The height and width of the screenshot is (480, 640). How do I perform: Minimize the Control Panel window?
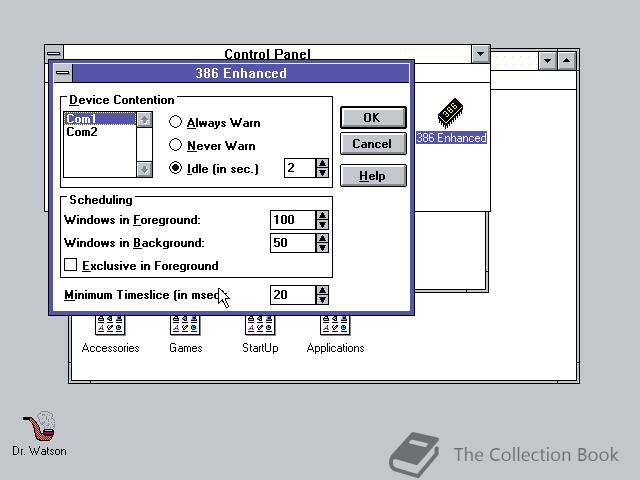(x=480, y=53)
